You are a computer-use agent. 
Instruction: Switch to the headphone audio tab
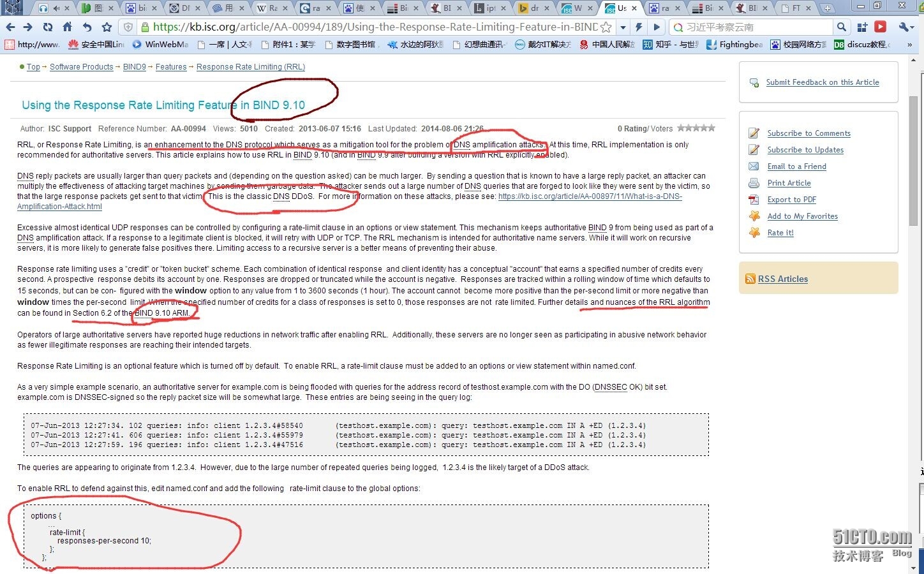[x=54, y=8]
